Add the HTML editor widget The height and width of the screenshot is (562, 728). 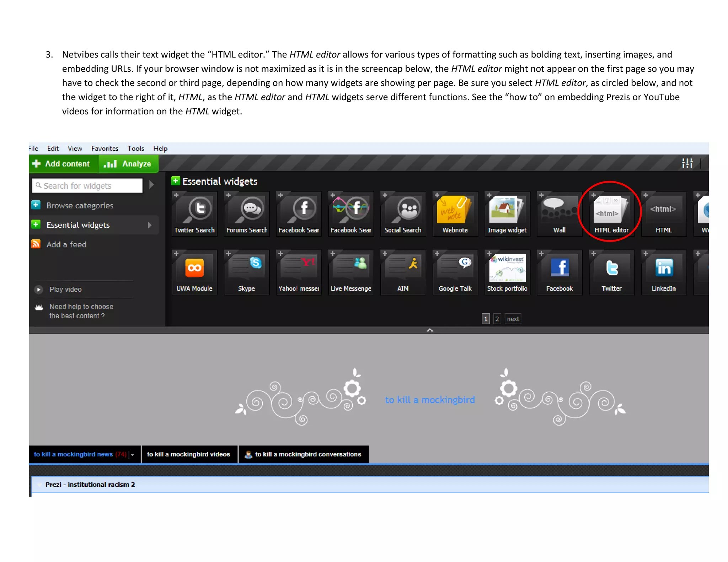coord(611,214)
